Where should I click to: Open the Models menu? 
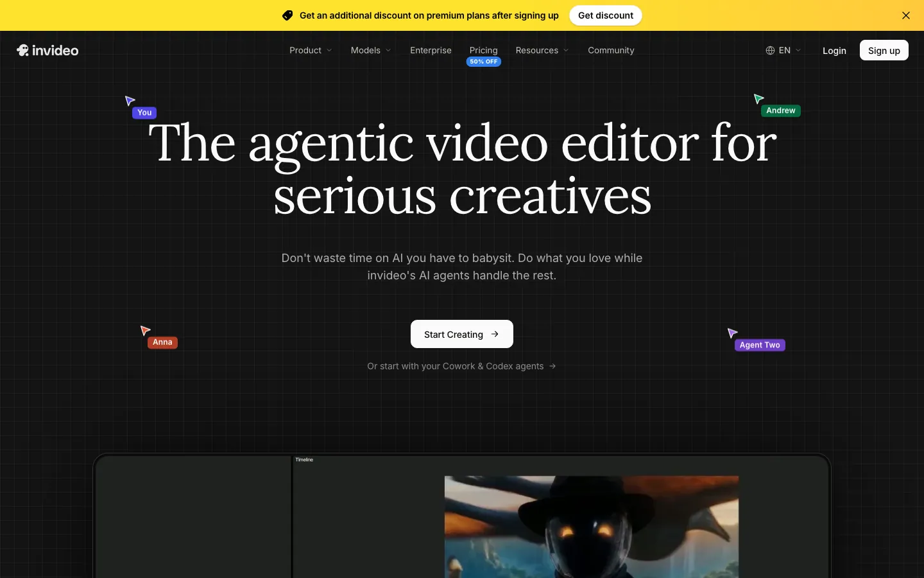coord(371,50)
